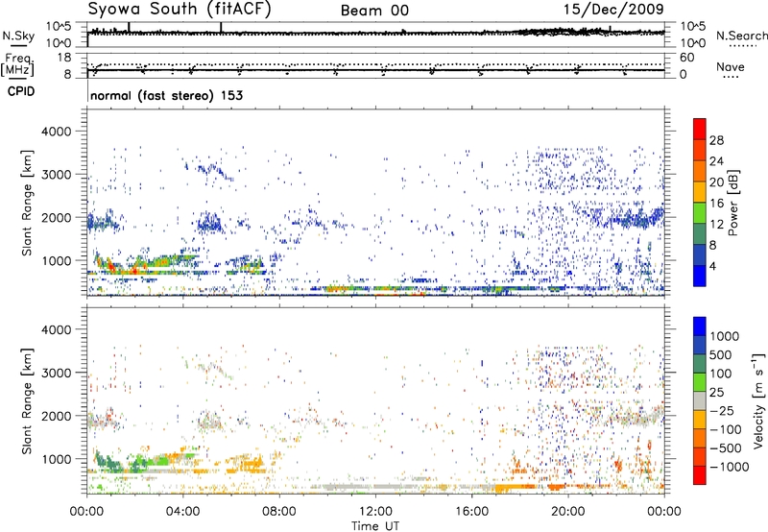Screen dimensions: 768x532
Task: Click the 'Freq. [MHz]' label
Action: (x=18, y=64)
